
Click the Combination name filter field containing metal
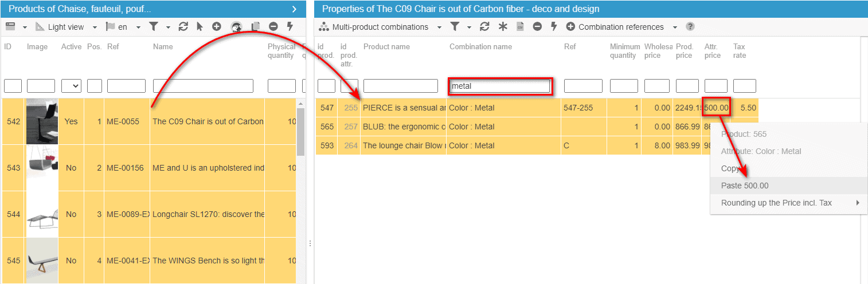(x=499, y=86)
